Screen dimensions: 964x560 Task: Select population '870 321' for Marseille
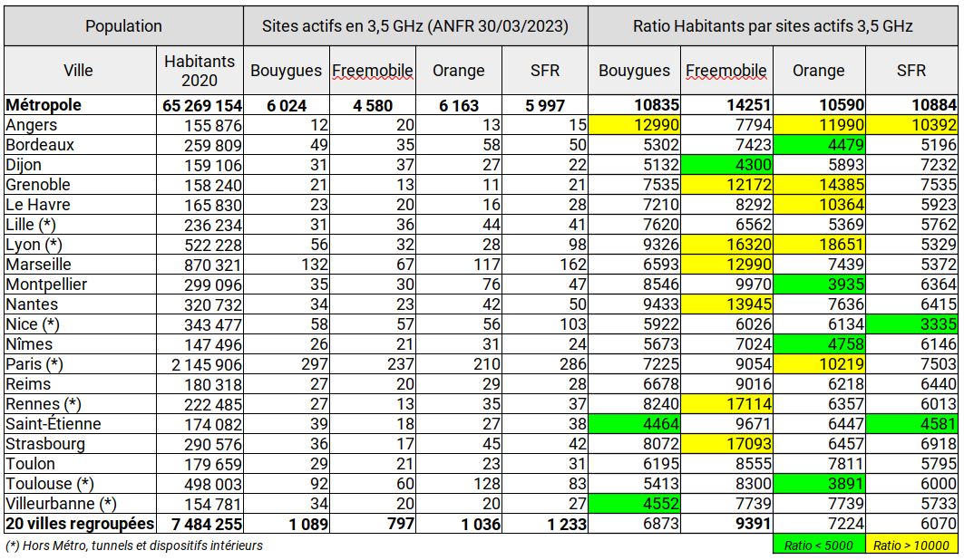(x=200, y=265)
